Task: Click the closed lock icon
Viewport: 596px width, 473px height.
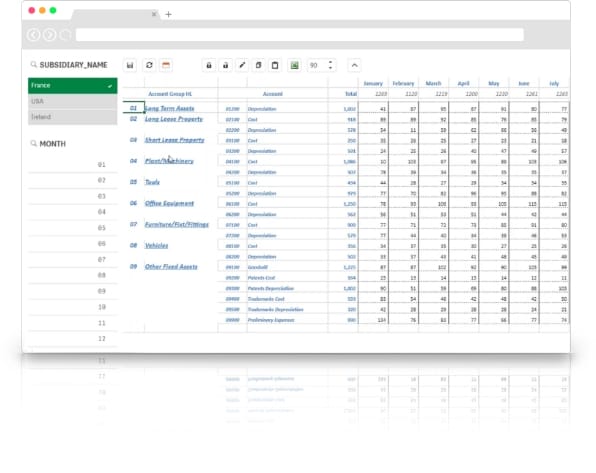Action: tap(209, 65)
